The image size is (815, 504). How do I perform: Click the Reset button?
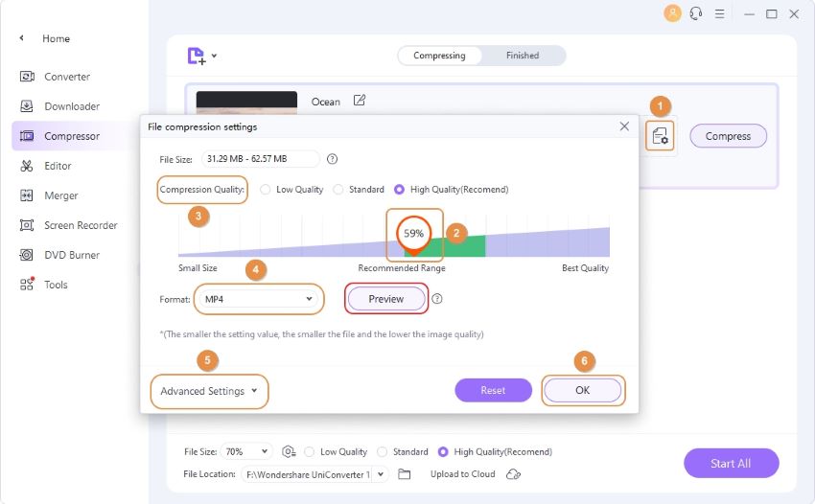493,390
